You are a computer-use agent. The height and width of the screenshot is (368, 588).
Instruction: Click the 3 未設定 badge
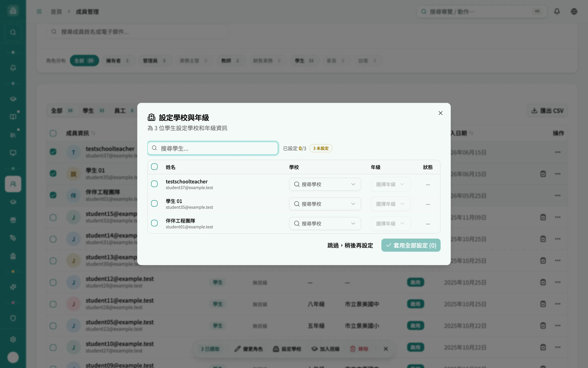click(x=321, y=148)
